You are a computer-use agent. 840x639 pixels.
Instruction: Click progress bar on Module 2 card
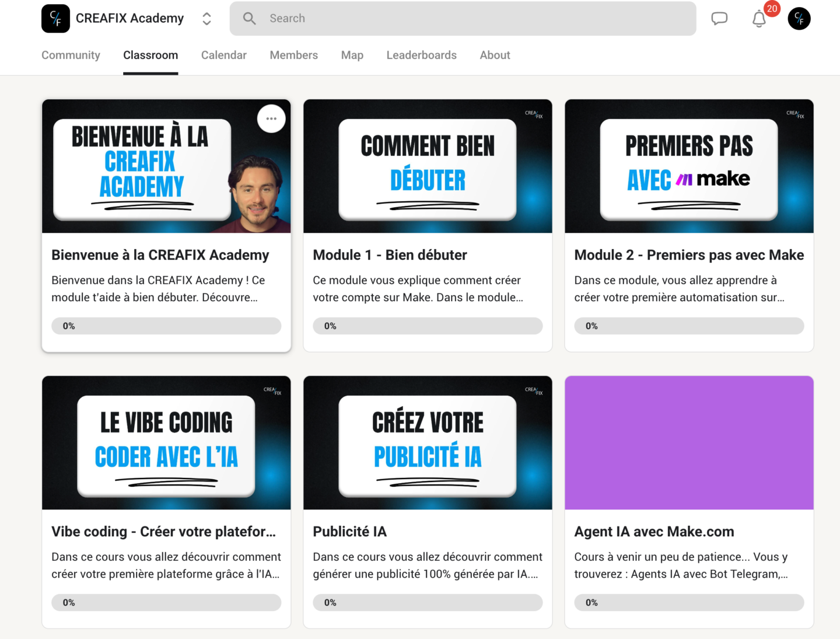(x=689, y=326)
